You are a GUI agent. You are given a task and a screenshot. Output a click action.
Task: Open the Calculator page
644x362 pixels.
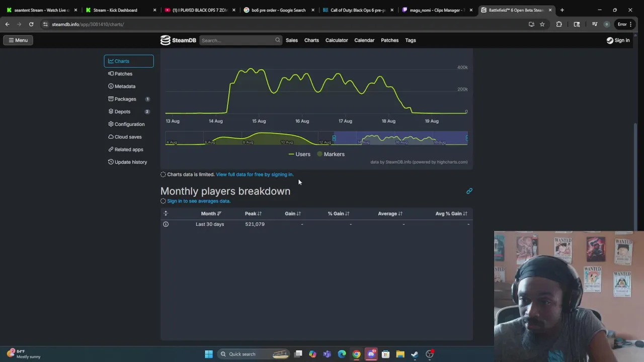(x=337, y=40)
